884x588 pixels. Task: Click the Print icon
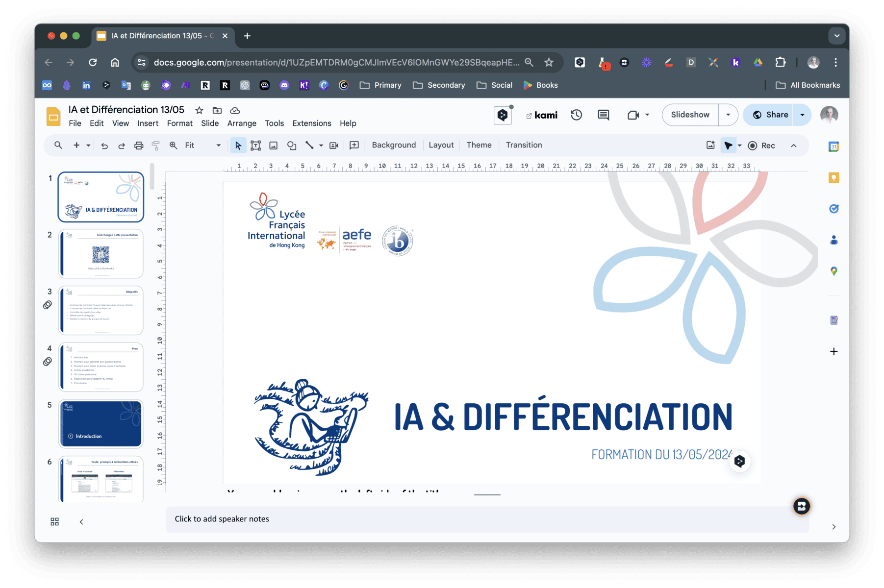(139, 146)
